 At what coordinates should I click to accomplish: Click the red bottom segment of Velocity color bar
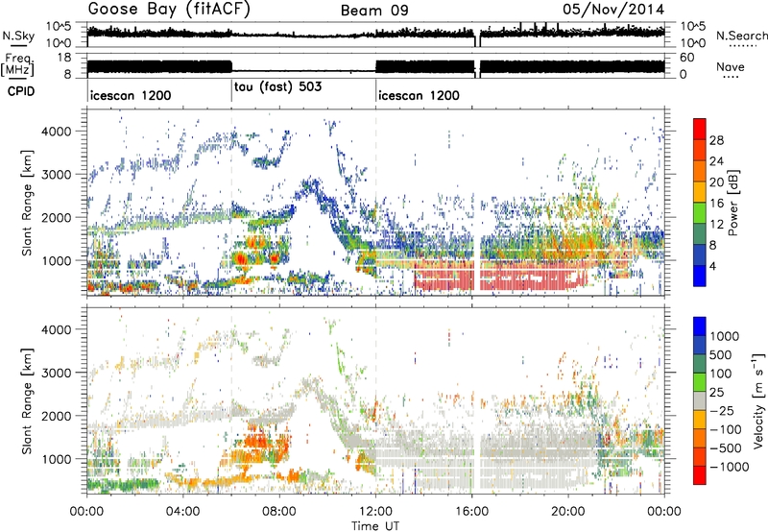pyautogui.click(x=700, y=475)
